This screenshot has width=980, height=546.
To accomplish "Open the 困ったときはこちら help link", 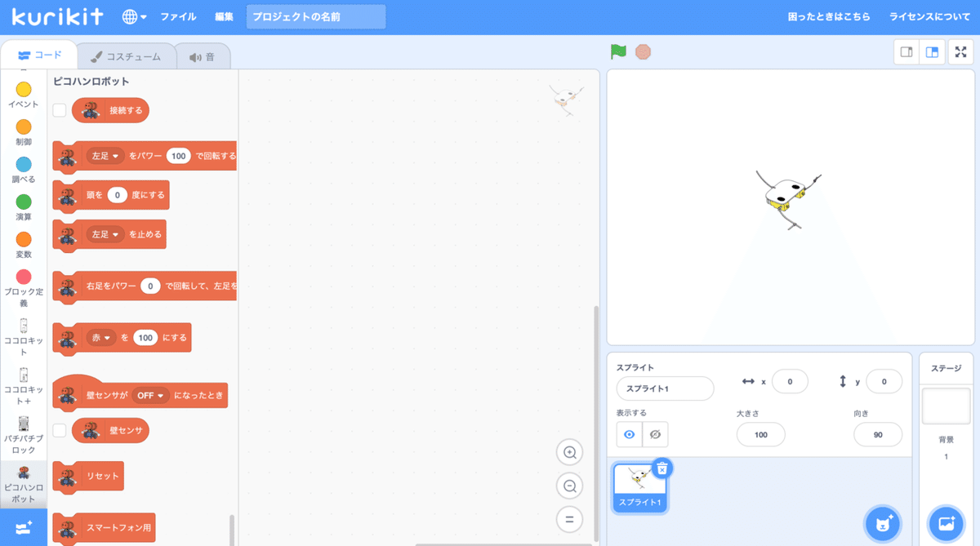I will (830, 15).
